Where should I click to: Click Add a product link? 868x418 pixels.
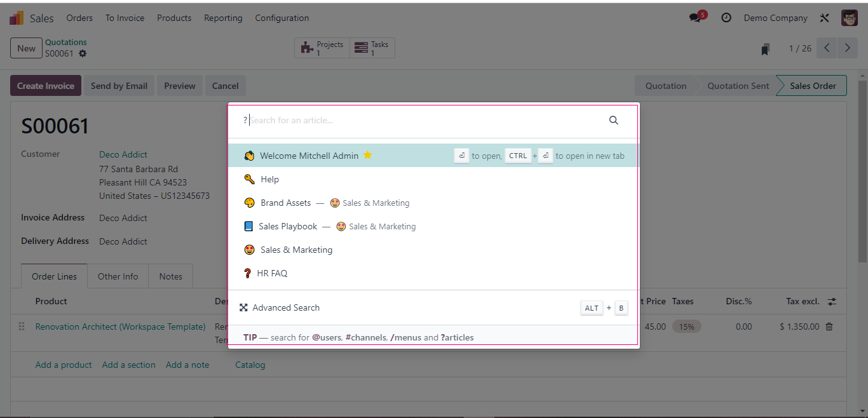coord(64,365)
